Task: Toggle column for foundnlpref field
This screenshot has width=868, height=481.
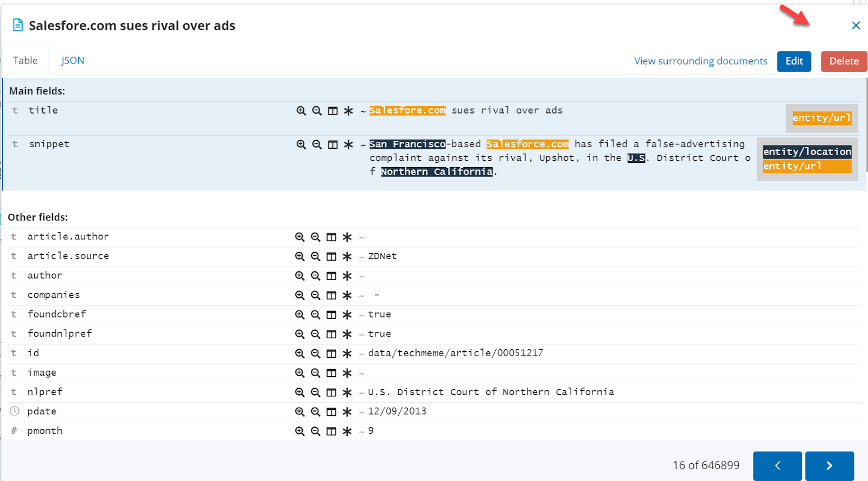Action: pos(331,334)
